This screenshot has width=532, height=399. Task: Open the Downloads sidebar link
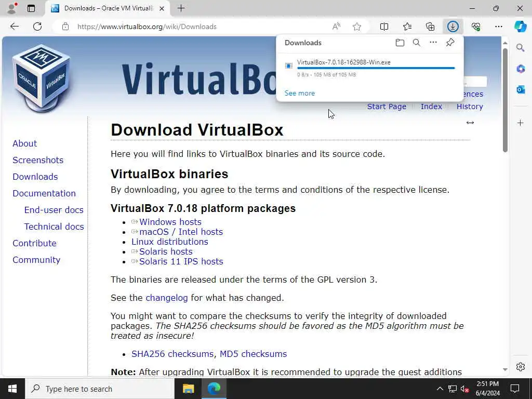click(35, 177)
